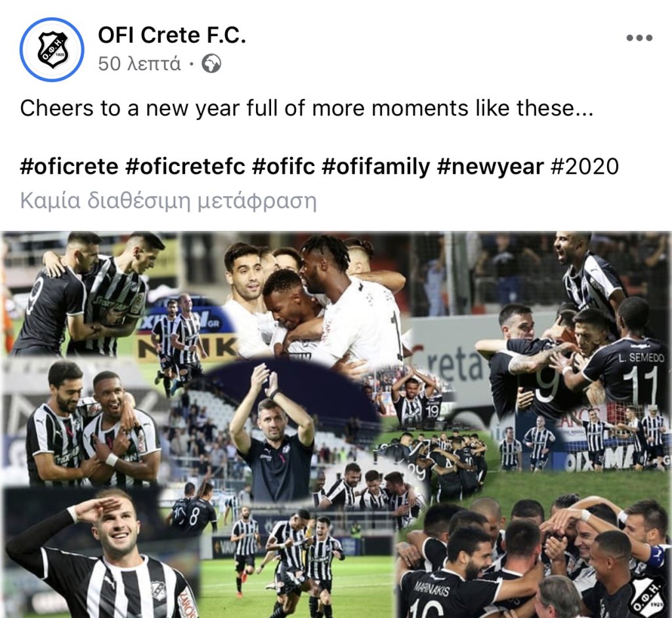This screenshot has height=618, width=672.
Task: Click the public globe privacy icon
Action: pyautogui.click(x=211, y=64)
